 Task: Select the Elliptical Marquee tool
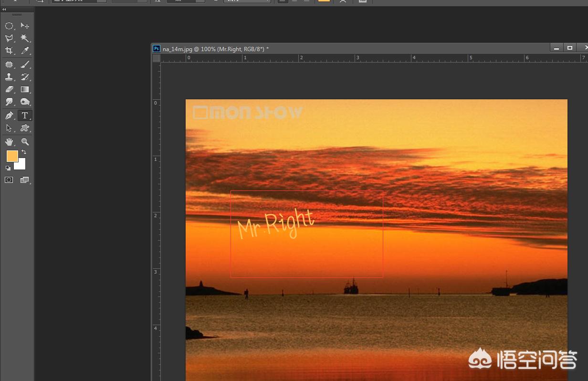coord(9,26)
